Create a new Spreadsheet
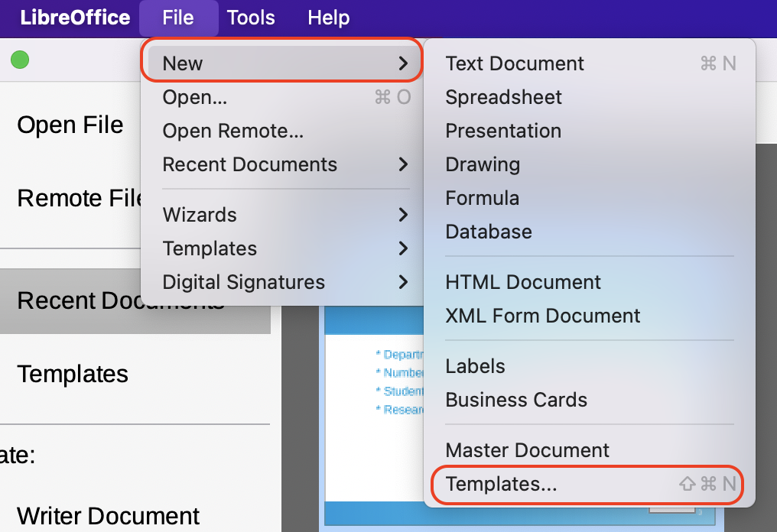The height and width of the screenshot is (532, 777). pos(590,97)
